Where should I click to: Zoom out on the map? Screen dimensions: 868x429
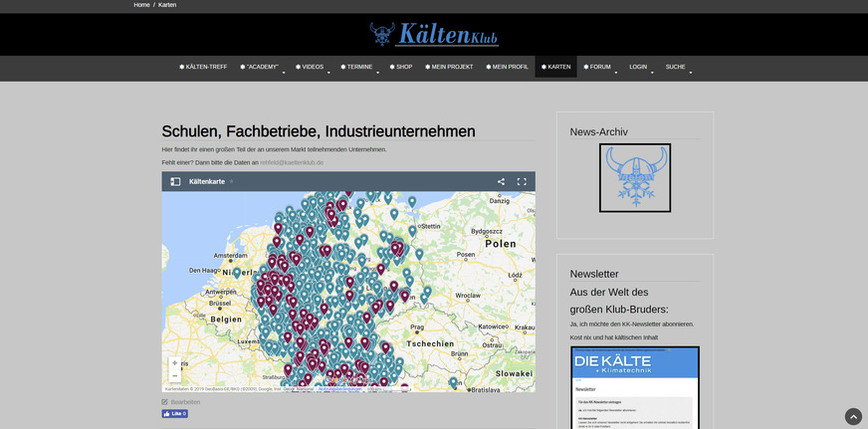click(175, 376)
